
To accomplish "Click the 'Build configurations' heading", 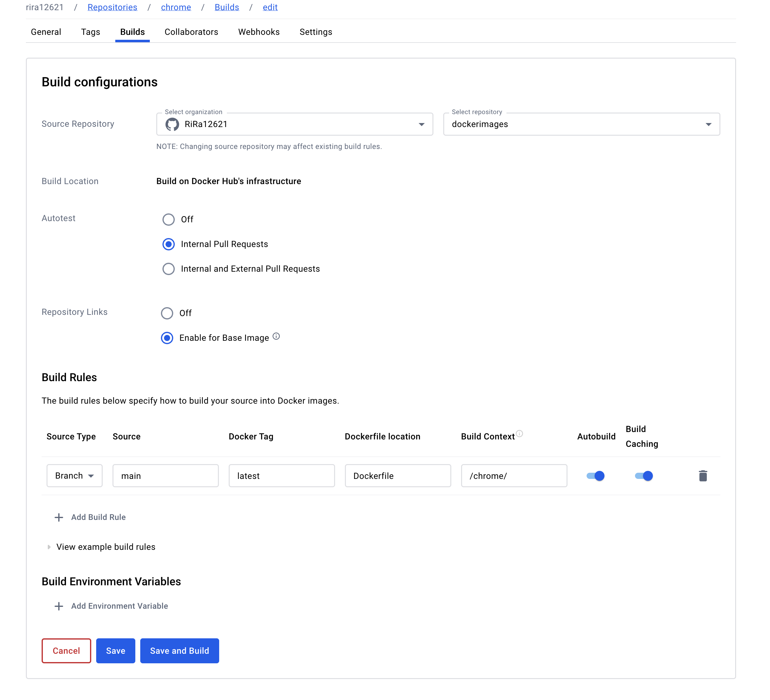I will tap(100, 82).
